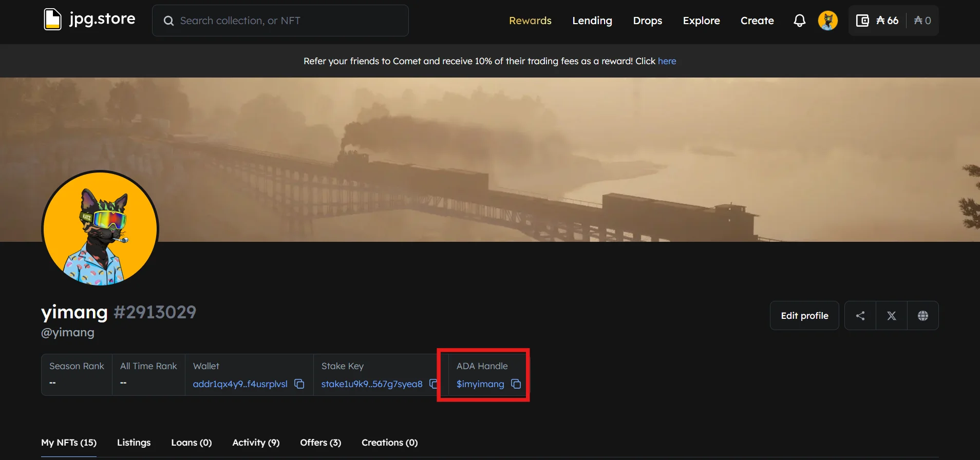Image resolution: width=980 pixels, height=460 pixels.
Task: Open the notifications bell
Action: click(799, 21)
